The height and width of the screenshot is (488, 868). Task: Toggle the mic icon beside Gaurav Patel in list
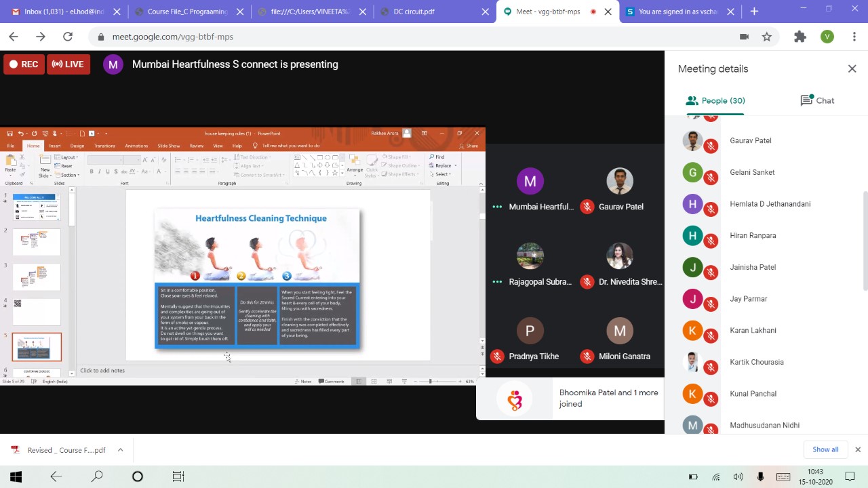pos(711,146)
